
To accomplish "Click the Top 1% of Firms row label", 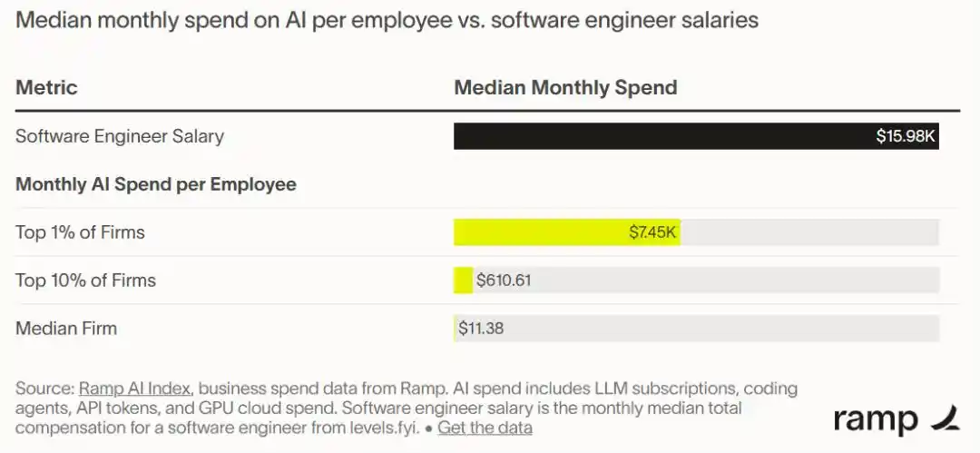I will click(80, 232).
